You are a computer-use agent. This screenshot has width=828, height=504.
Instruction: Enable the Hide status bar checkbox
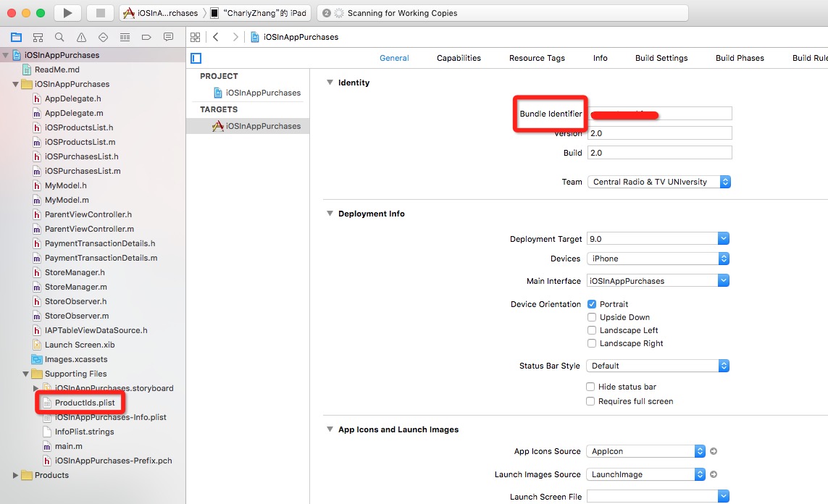(x=590, y=387)
